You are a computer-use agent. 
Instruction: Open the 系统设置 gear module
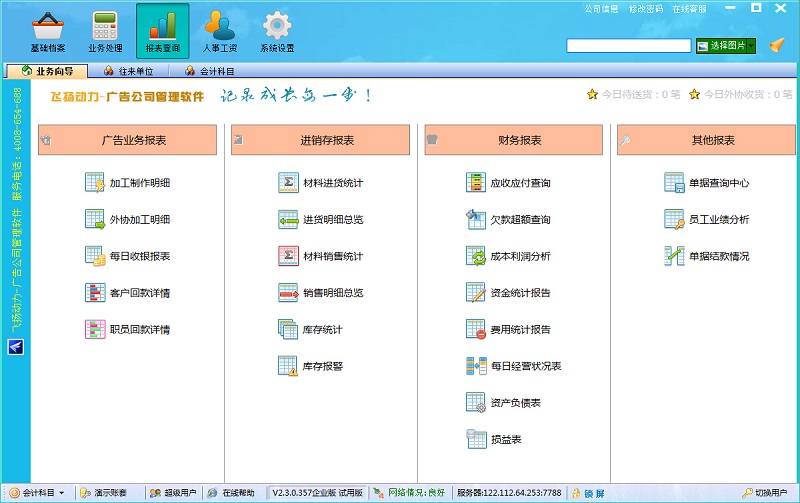277,32
